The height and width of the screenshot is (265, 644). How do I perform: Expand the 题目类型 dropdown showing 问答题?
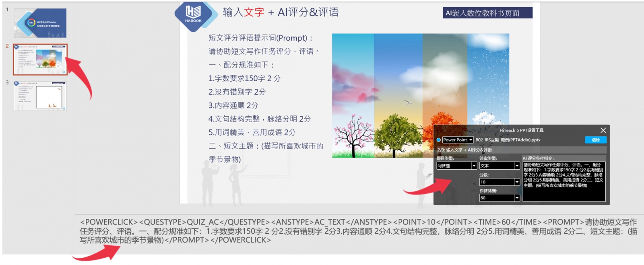(x=474, y=166)
